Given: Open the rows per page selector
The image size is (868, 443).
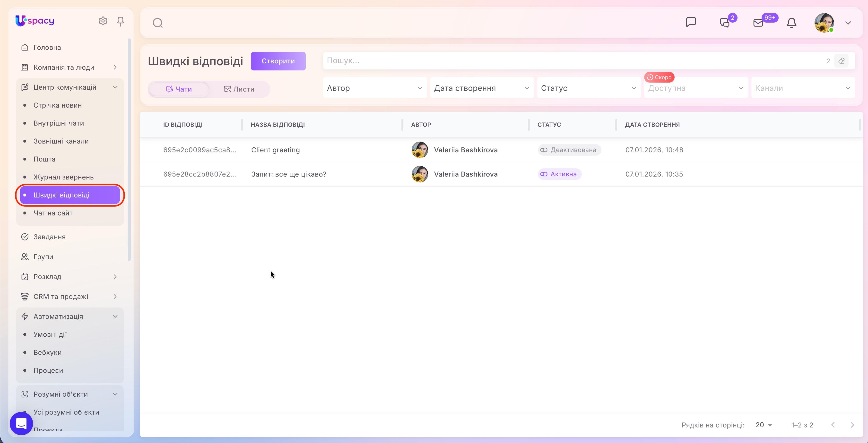Looking at the screenshot, I should pyautogui.click(x=764, y=425).
